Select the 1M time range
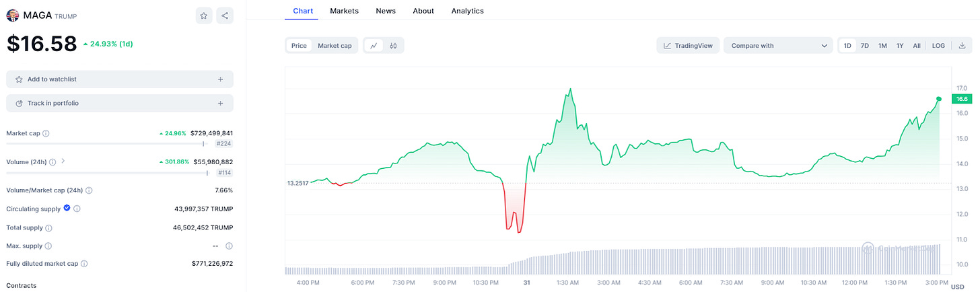 click(x=882, y=46)
